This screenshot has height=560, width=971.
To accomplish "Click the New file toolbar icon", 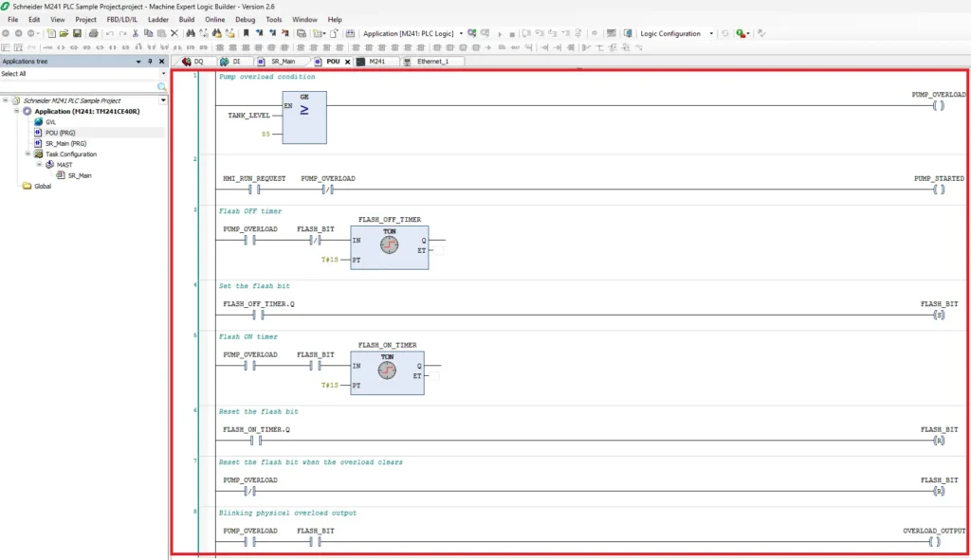I will [51, 33].
